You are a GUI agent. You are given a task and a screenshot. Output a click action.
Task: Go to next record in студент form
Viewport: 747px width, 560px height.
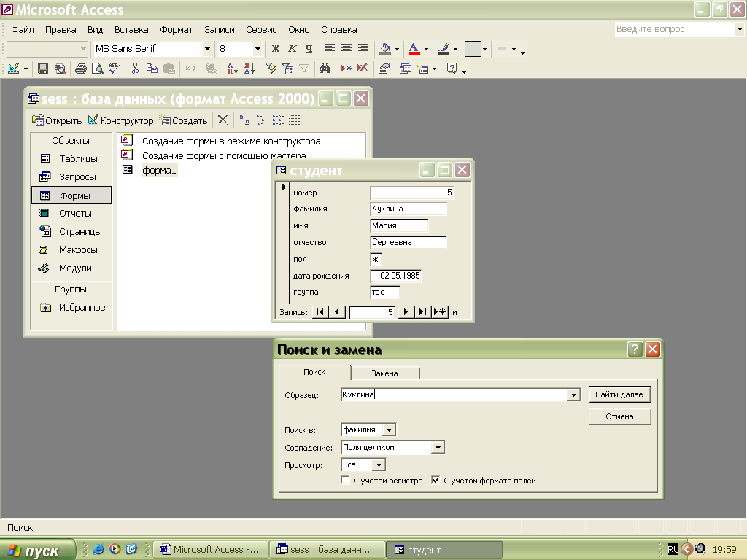(406, 312)
